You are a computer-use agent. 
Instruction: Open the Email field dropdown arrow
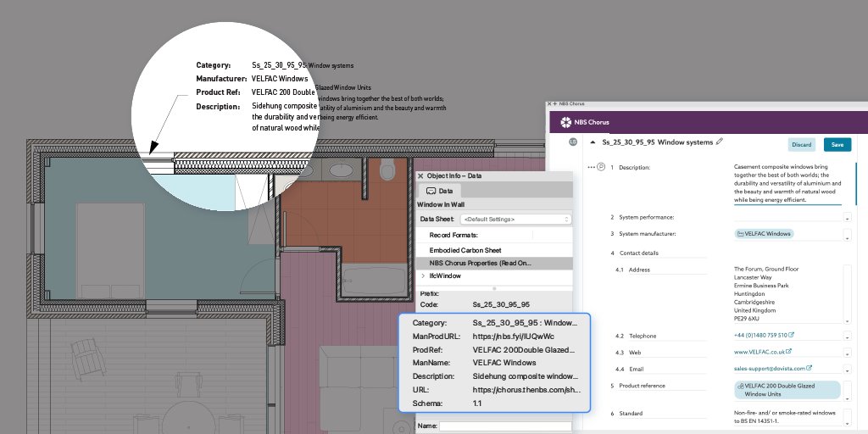click(x=847, y=370)
